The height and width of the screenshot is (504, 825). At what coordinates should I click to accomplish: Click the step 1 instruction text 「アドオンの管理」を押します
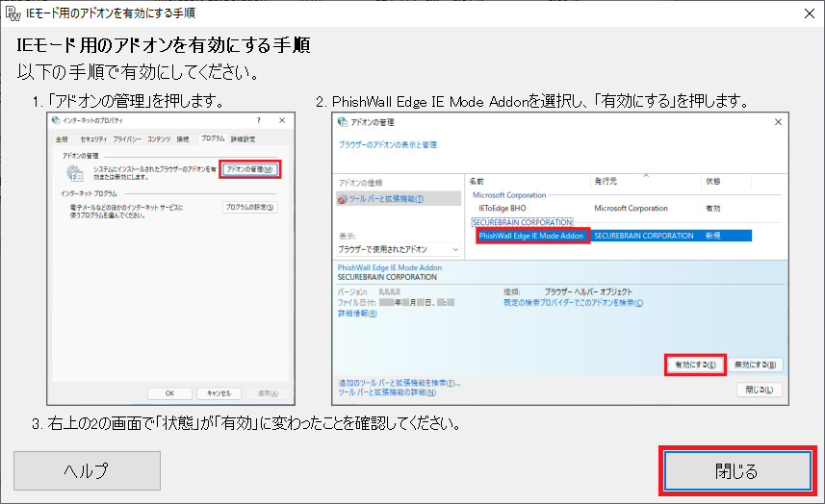pos(130,101)
